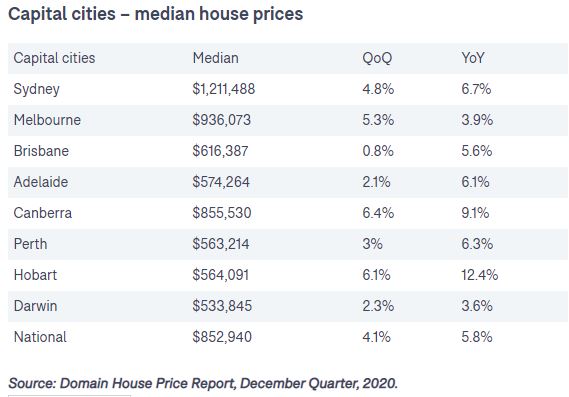Select the Sydney row label
The image size is (569, 397).
(37, 89)
